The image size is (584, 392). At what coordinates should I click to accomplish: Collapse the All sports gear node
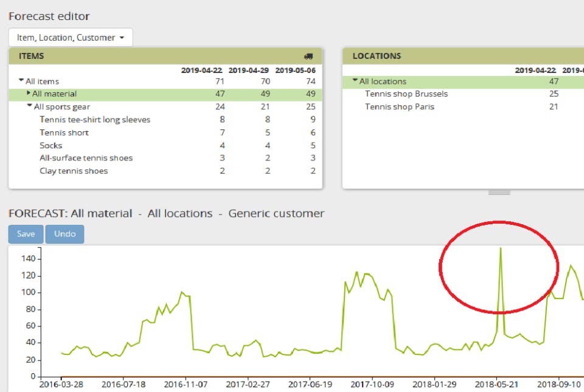[29, 106]
